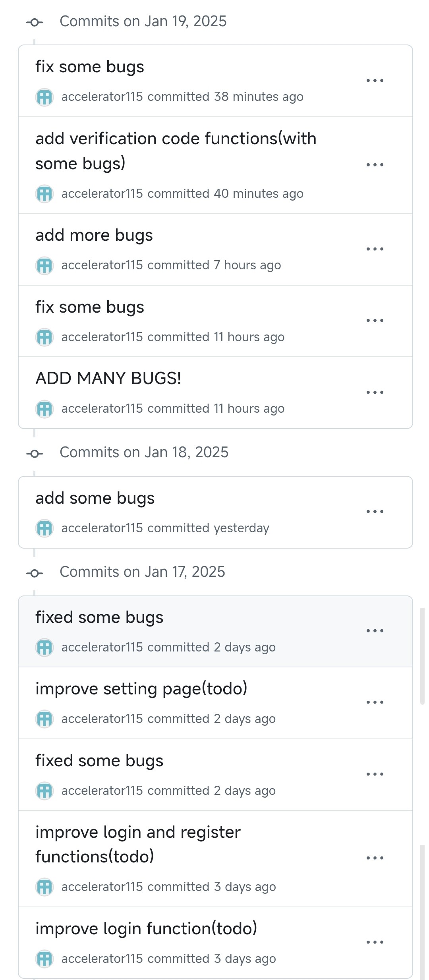Open 'improve setting page(todo)' commit title
Image resolution: width=429 pixels, height=980 pixels.
click(141, 688)
